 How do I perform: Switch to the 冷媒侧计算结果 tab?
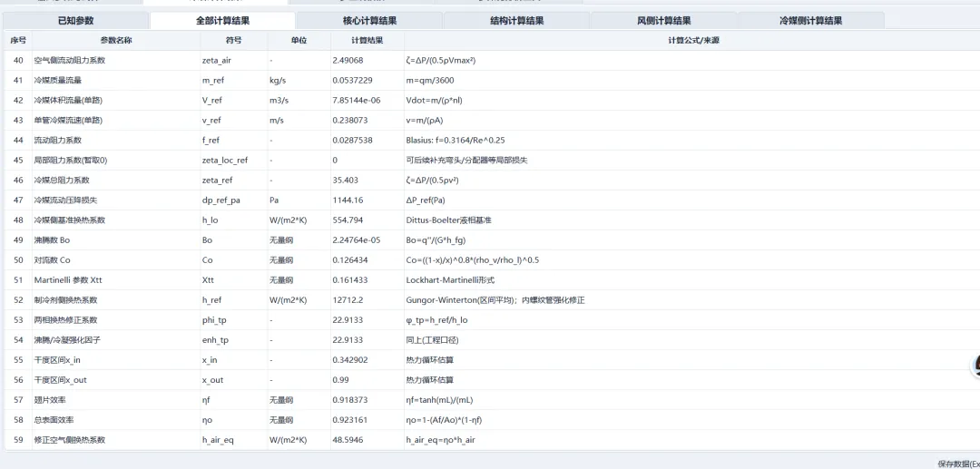coord(810,21)
